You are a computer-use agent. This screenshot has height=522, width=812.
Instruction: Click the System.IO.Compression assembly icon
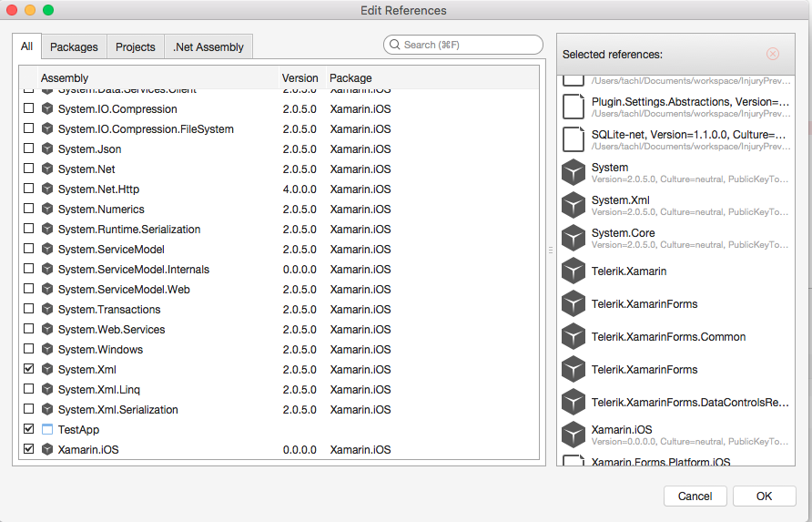coord(47,108)
